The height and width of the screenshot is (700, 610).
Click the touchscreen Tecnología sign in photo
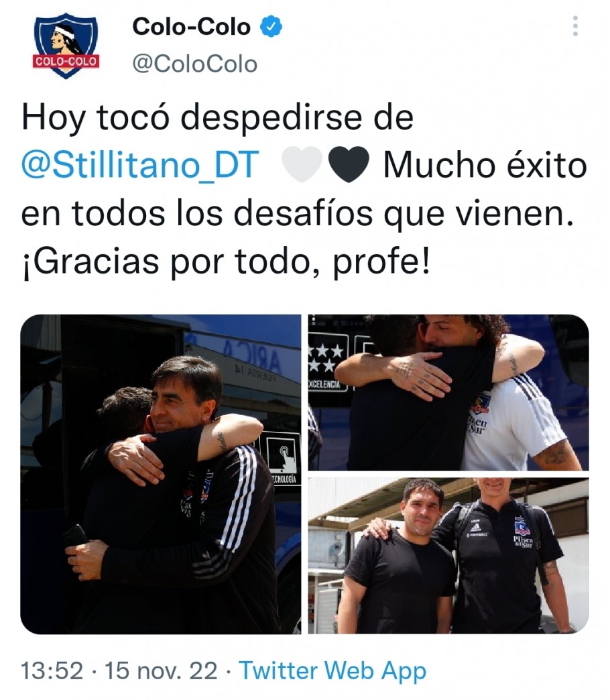pyautogui.click(x=281, y=459)
